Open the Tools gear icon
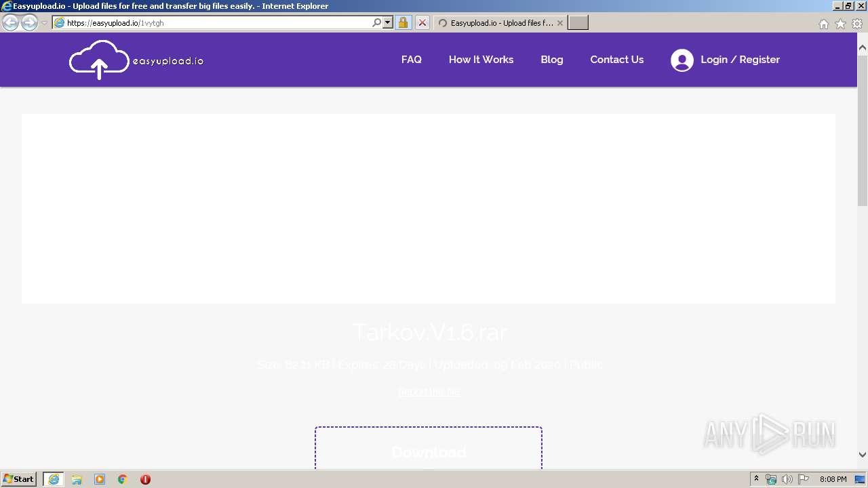Screen dimensions: 868x488 coord(857,24)
